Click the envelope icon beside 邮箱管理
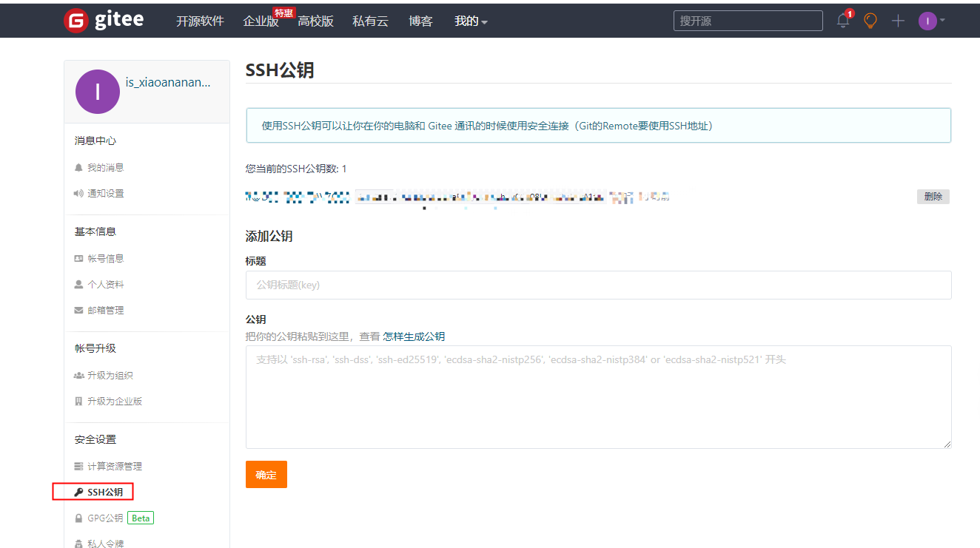The width and height of the screenshot is (980, 548). 78,311
